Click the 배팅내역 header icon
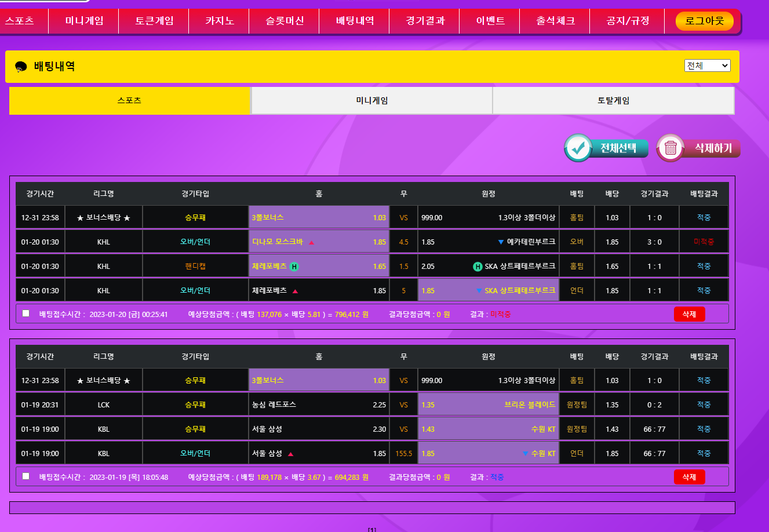769x532 pixels. click(x=21, y=67)
